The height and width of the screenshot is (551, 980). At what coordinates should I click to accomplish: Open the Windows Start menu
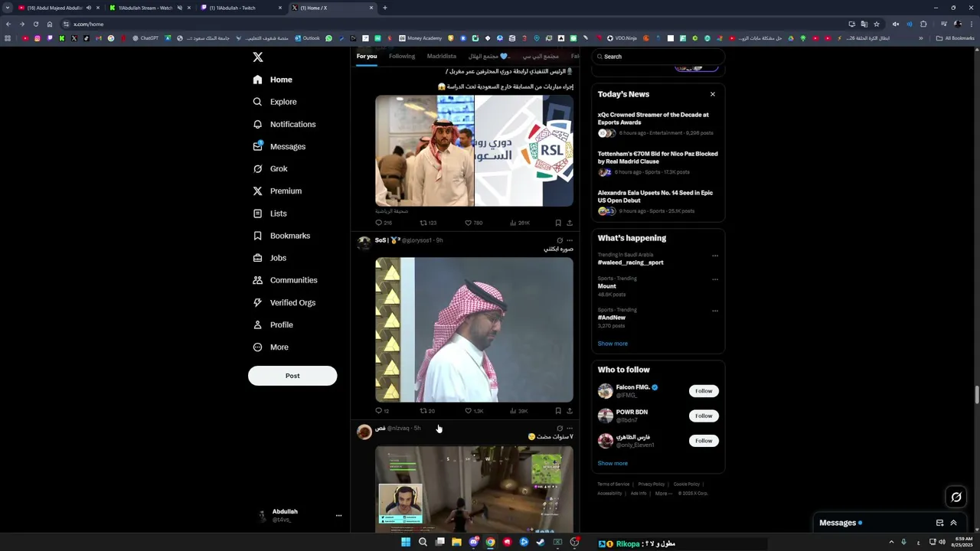pyautogui.click(x=406, y=543)
